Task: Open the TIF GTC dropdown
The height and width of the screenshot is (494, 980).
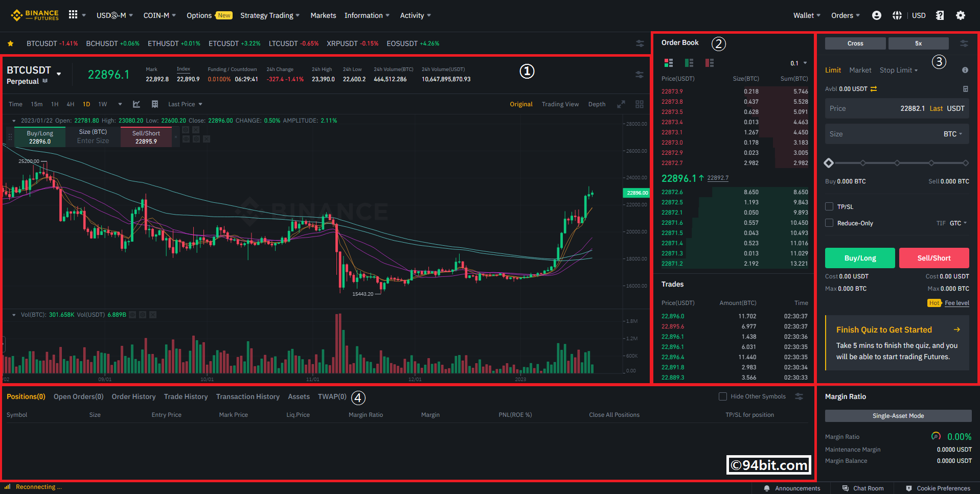Action: 958,223
